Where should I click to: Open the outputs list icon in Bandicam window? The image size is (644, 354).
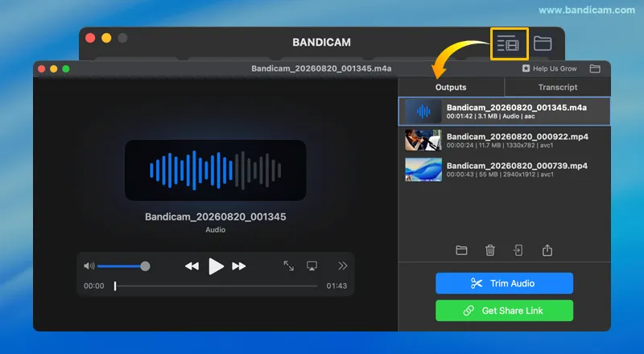coord(509,43)
